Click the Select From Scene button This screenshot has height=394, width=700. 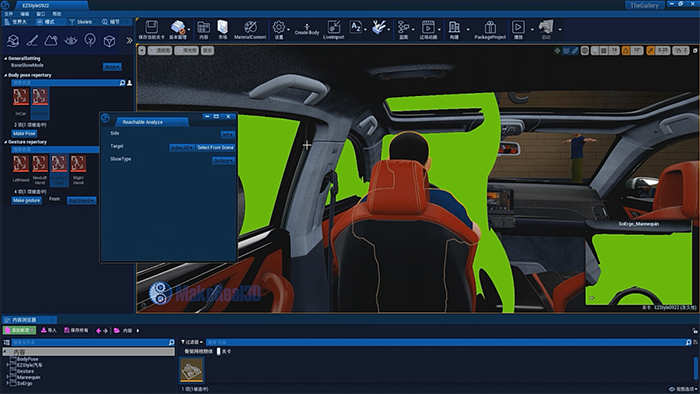(215, 147)
